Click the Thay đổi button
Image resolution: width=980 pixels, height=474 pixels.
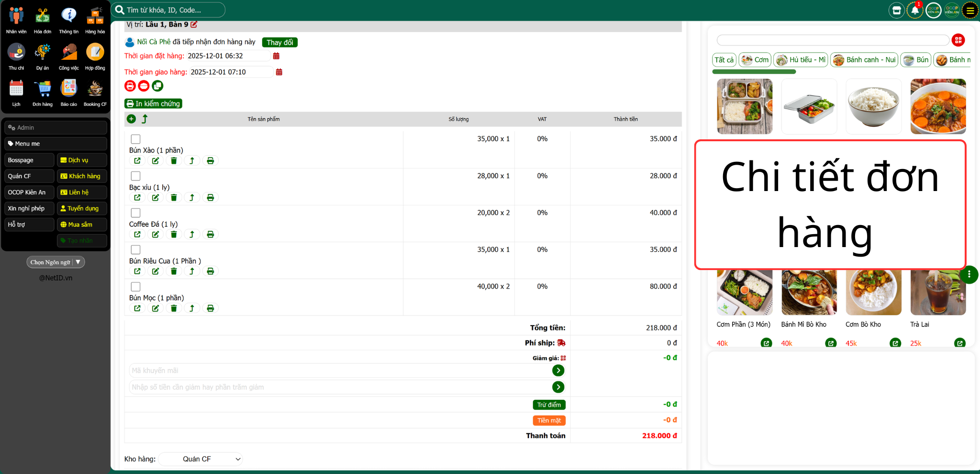[x=279, y=43]
